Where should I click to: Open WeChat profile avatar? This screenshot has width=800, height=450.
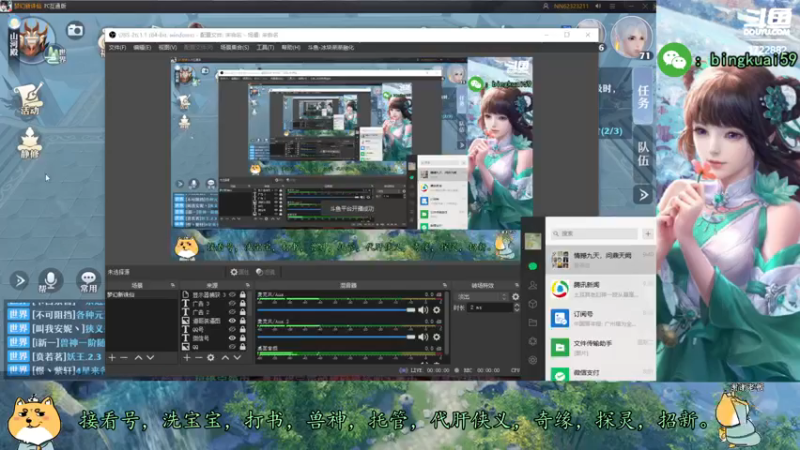[533, 241]
